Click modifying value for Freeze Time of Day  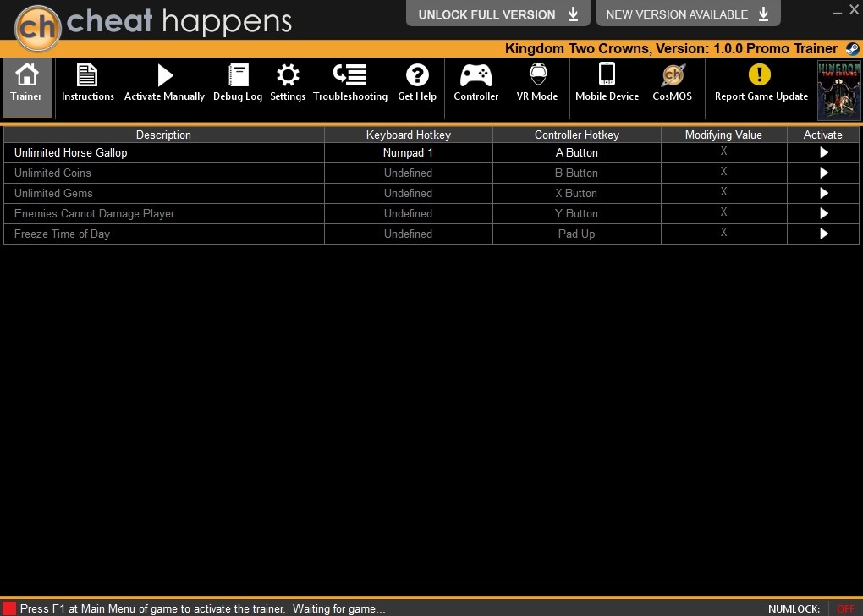tap(723, 234)
